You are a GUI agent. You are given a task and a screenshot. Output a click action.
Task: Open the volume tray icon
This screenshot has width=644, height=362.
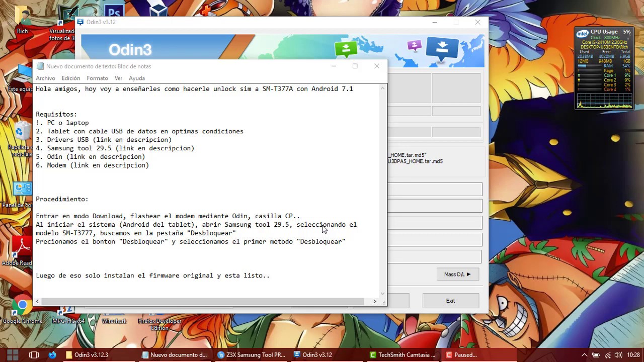point(617,354)
